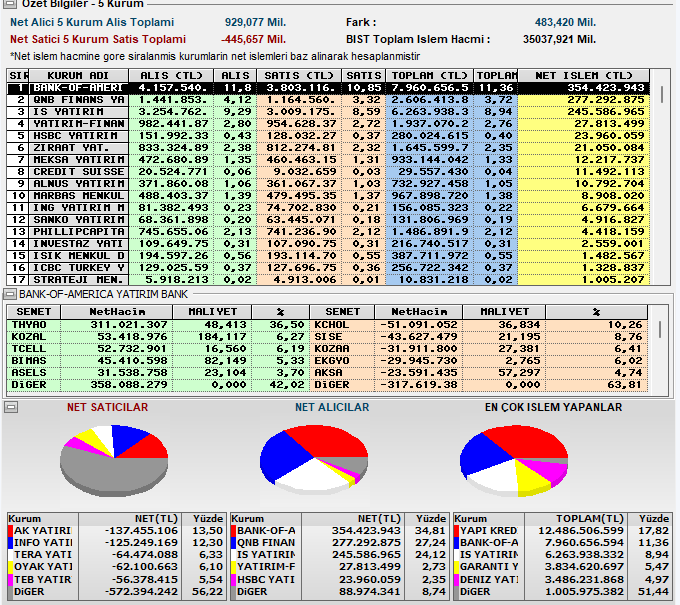Select the SANKO YATIRIM row
Viewport: 680px width, 605px height.
pyautogui.click(x=328, y=220)
